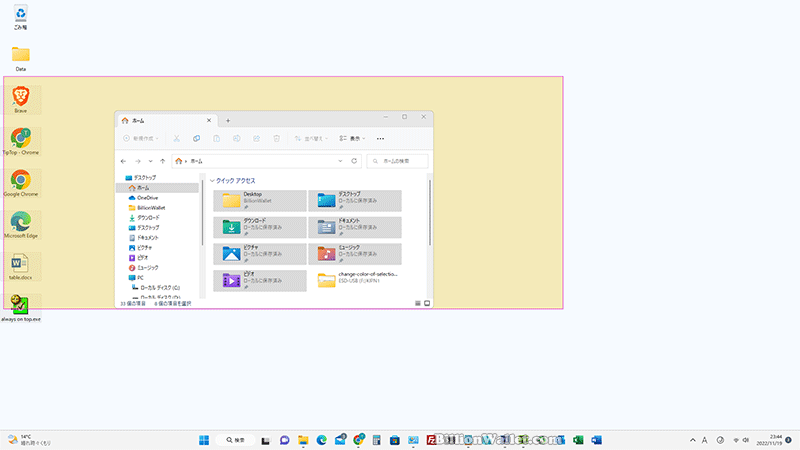Select the Microsoft Edge desktop shortcut
Image resolution: width=800 pixels, height=450 pixels.
(20, 225)
